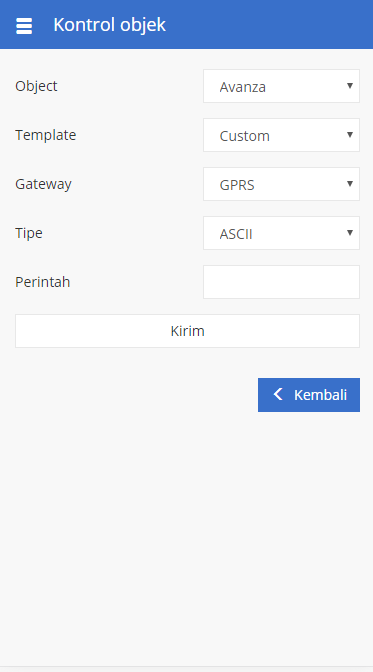The width and height of the screenshot is (373, 672).
Task: Open the Gateway selector showing GPRS
Action: coord(281,184)
